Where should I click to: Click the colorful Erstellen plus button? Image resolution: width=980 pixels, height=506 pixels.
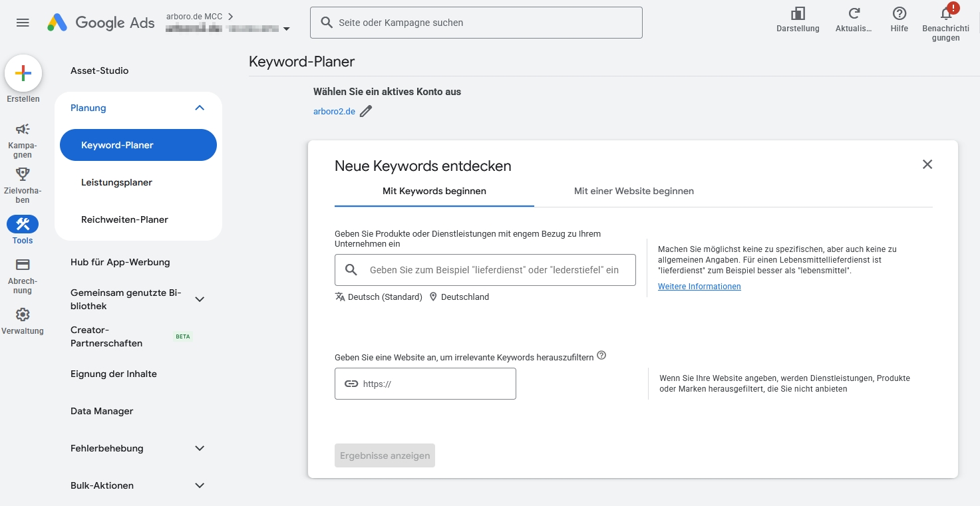[23, 73]
